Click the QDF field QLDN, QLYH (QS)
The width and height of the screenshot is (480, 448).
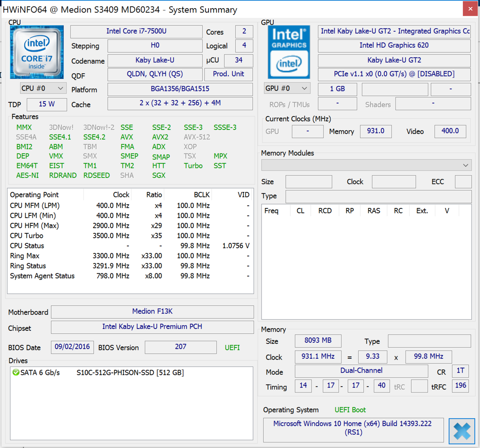[x=155, y=74]
